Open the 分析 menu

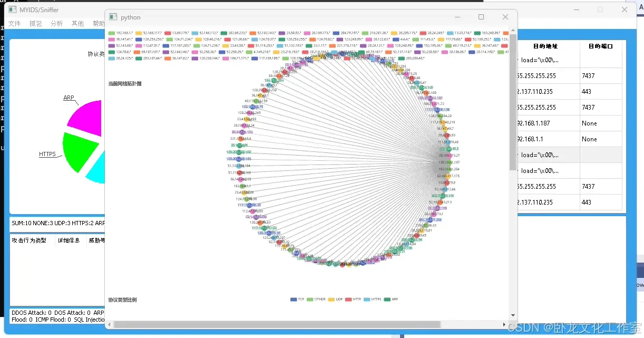click(x=56, y=24)
